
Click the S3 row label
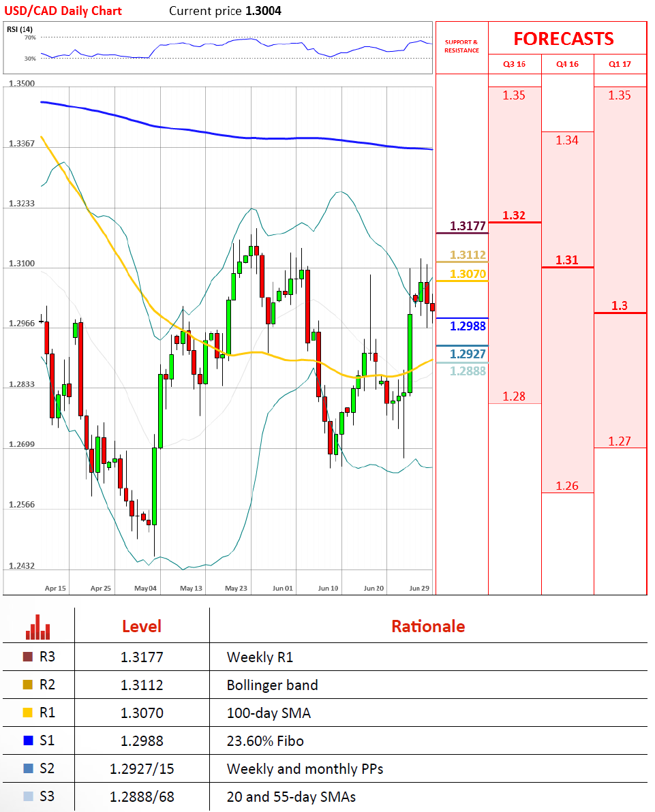pyautogui.click(x=47, y=796)
